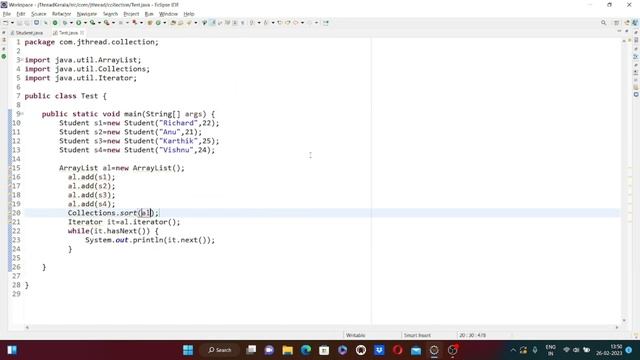The image size is (640, 360).
Task: Click the Toggle Mark Occurrences icon
Action: tap(213, 23)
